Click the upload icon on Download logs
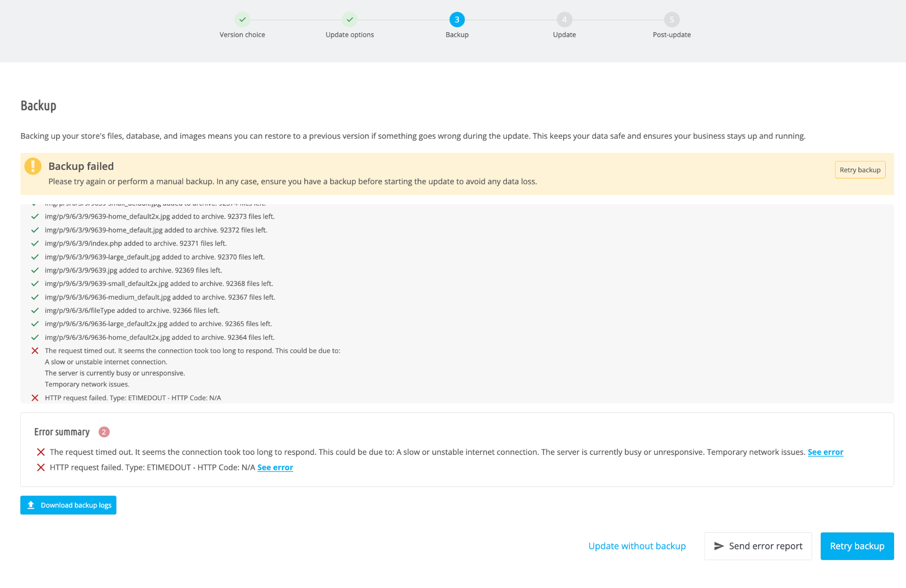Image resolution: width=906 pixels, height=588 pixels. coord(31,505)
